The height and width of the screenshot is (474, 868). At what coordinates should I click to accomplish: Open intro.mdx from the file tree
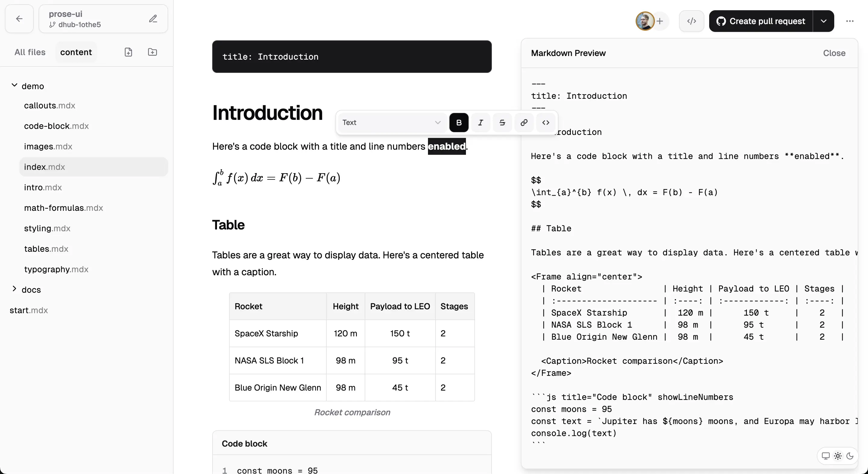click(x=43, y=188)
